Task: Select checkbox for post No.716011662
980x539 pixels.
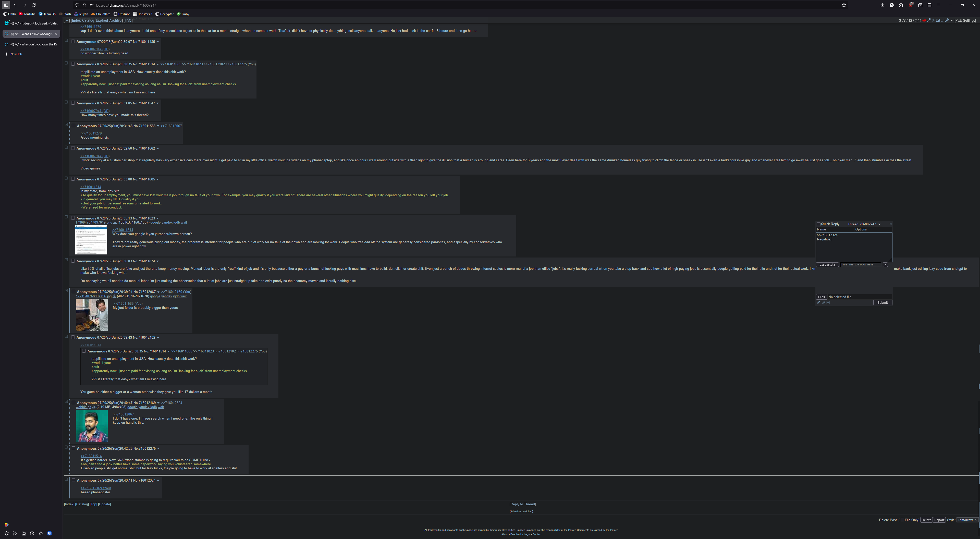Action: 73,148
